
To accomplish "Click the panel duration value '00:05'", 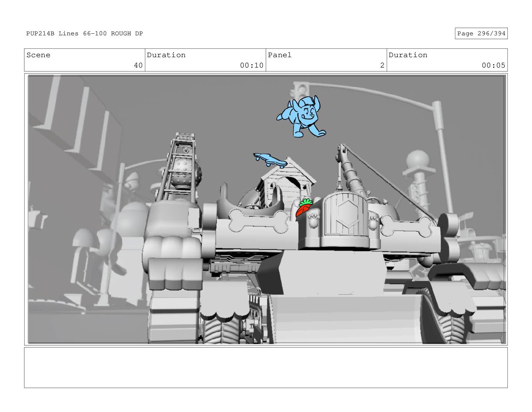I will point(493,65).
